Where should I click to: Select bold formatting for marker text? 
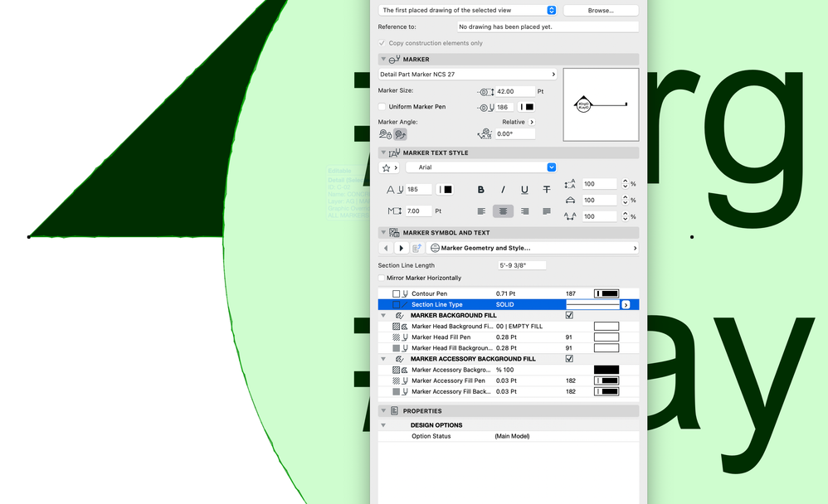point(480,189)
